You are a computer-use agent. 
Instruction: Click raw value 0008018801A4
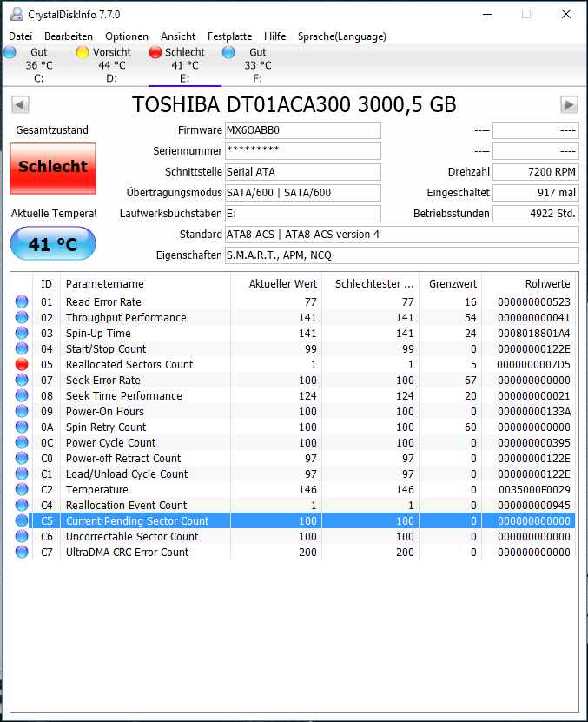point(534,334)
